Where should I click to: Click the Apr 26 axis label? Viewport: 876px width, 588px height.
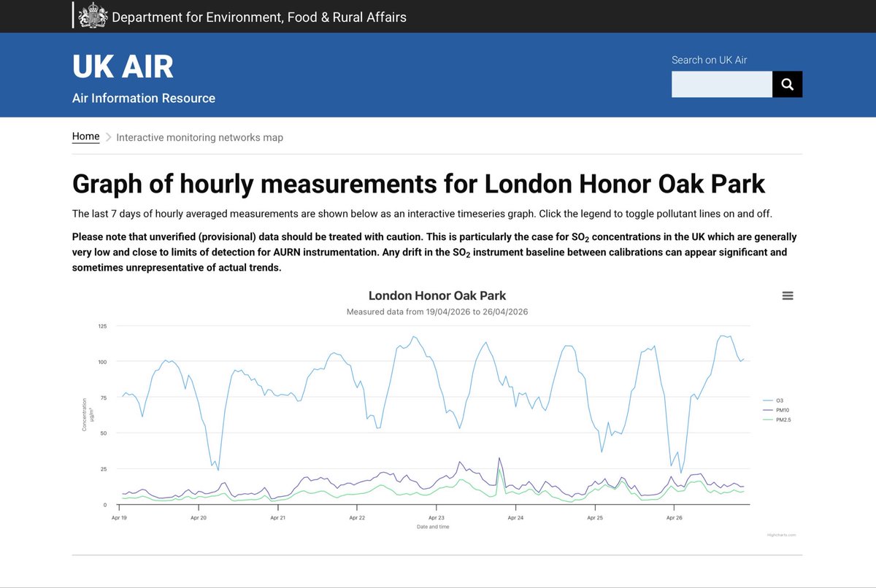point(674,518)
